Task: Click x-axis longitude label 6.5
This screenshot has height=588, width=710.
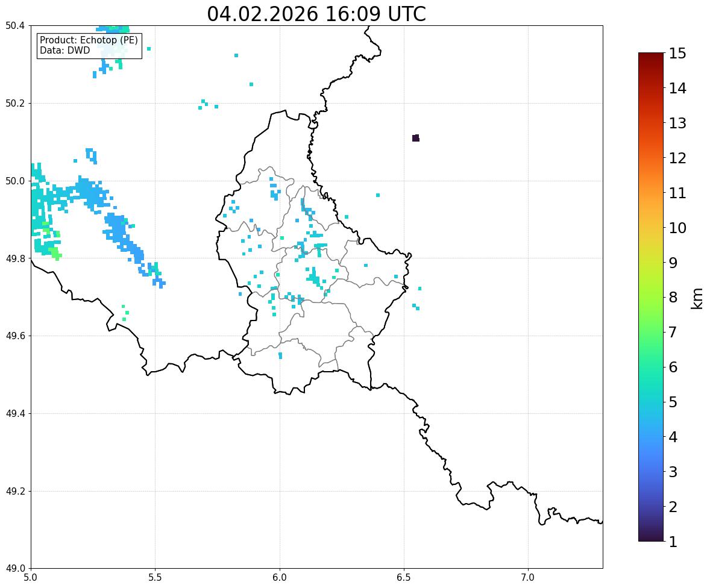Action: point(404,578)
